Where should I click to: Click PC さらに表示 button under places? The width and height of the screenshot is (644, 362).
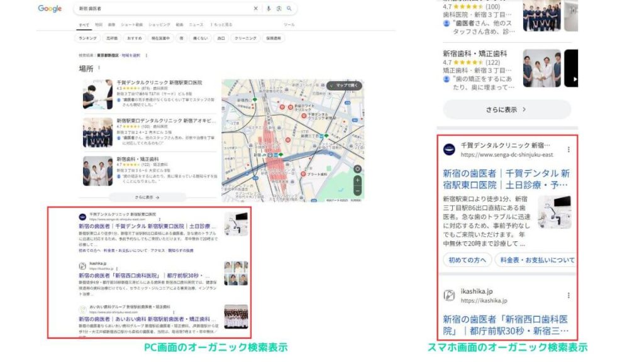147,197
